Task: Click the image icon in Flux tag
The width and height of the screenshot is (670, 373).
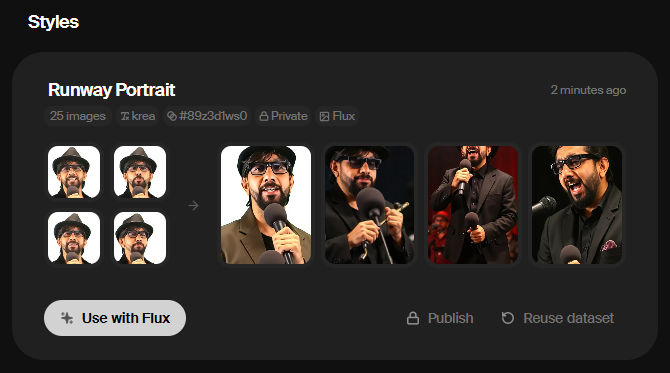Action: (324, 116)
